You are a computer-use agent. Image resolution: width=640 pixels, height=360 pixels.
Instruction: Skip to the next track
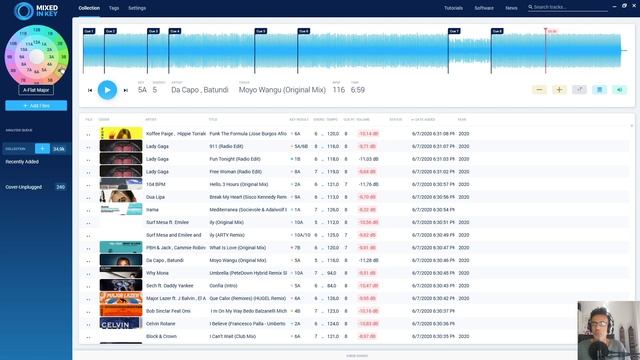(x=126, y=90)
